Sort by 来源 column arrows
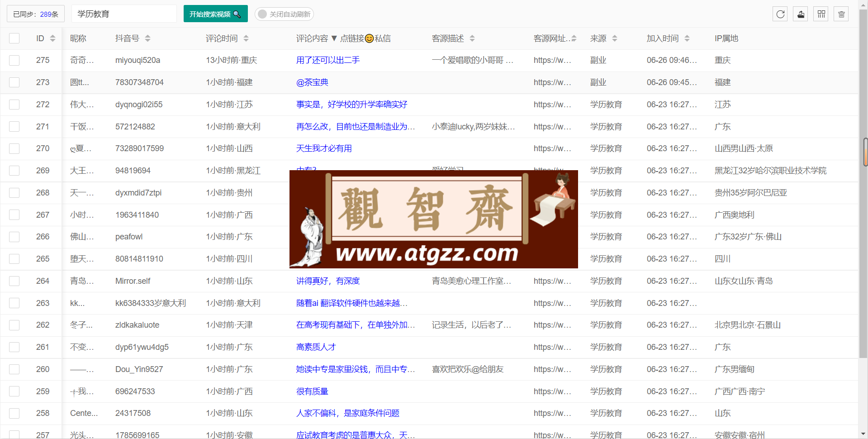Image resolution: width=868 pixels, height=439 pixels. (615, 38)
